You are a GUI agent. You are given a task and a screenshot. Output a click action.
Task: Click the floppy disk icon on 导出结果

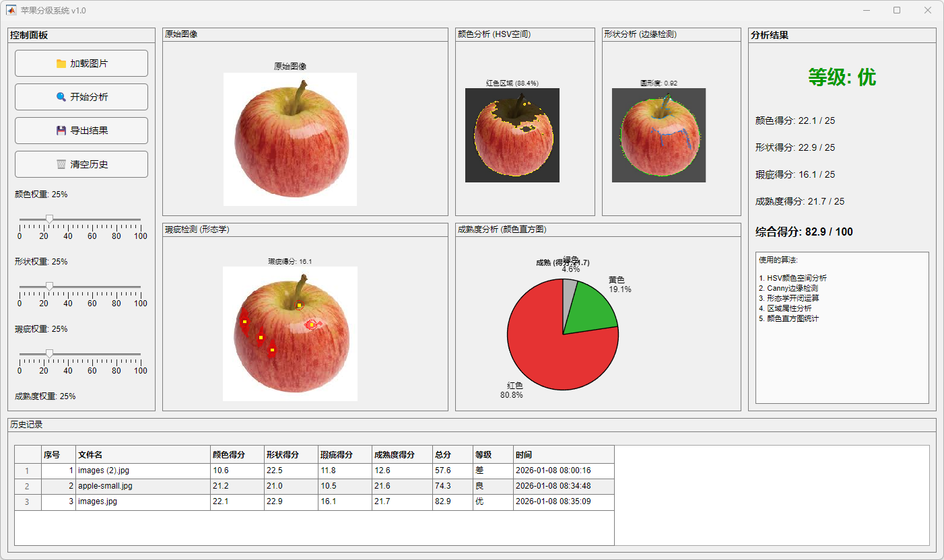click(61, 131)
